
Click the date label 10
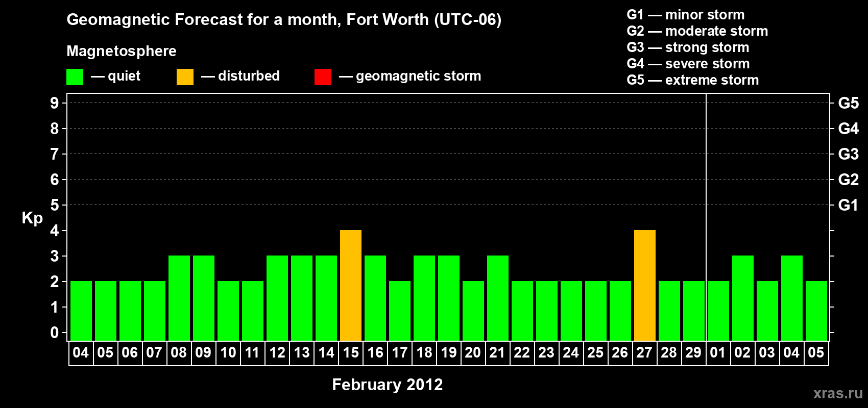(228, 352)
